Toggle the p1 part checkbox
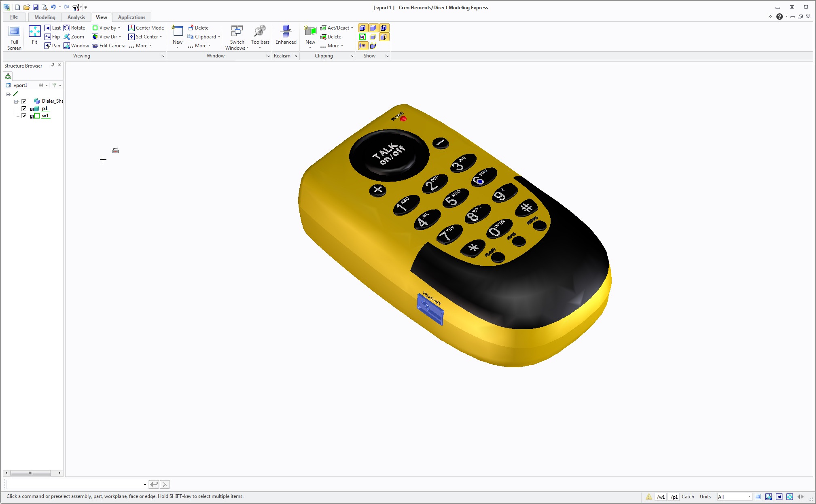 [x=24, y=108]
